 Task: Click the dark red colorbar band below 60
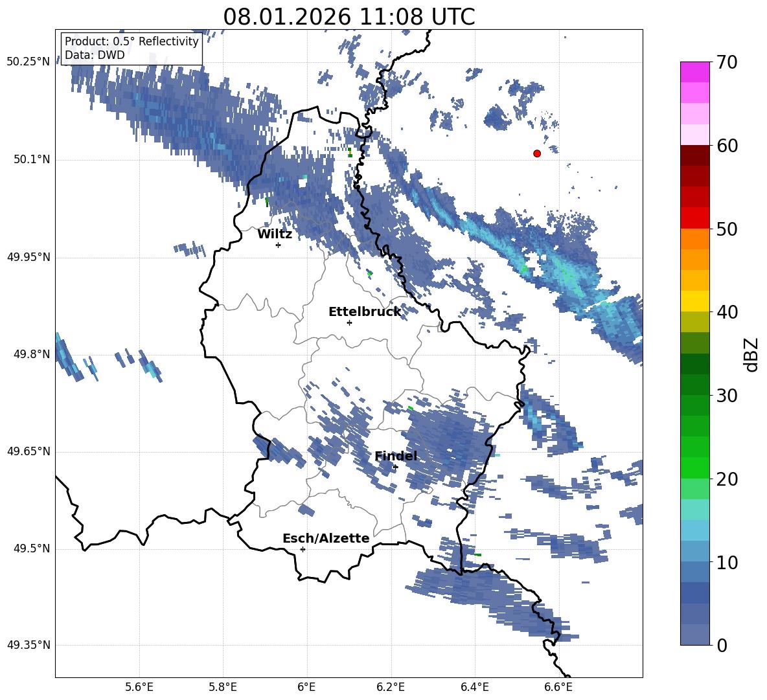coord(694,155)
